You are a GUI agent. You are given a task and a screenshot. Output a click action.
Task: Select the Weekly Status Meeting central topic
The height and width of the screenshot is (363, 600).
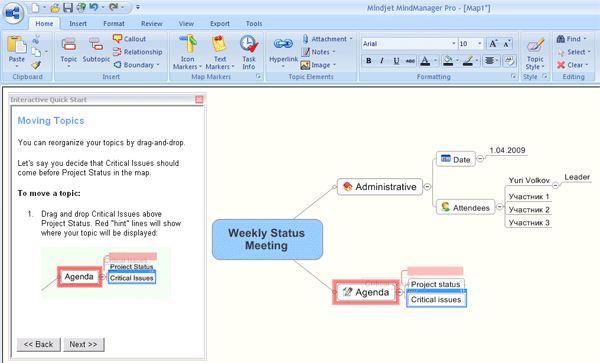267,239
